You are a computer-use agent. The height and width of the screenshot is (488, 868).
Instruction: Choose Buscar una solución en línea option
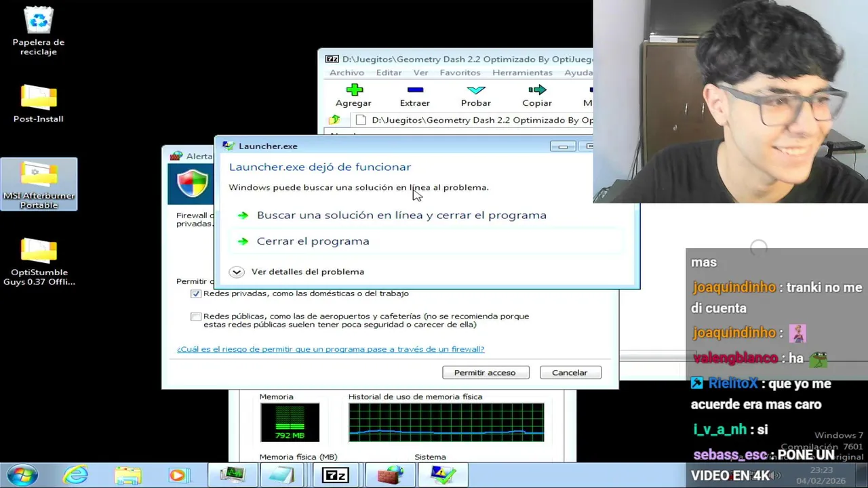(401, 215)
